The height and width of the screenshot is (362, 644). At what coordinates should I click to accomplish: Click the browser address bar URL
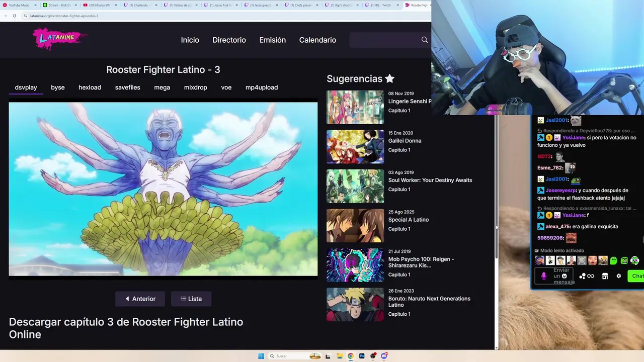64,16
